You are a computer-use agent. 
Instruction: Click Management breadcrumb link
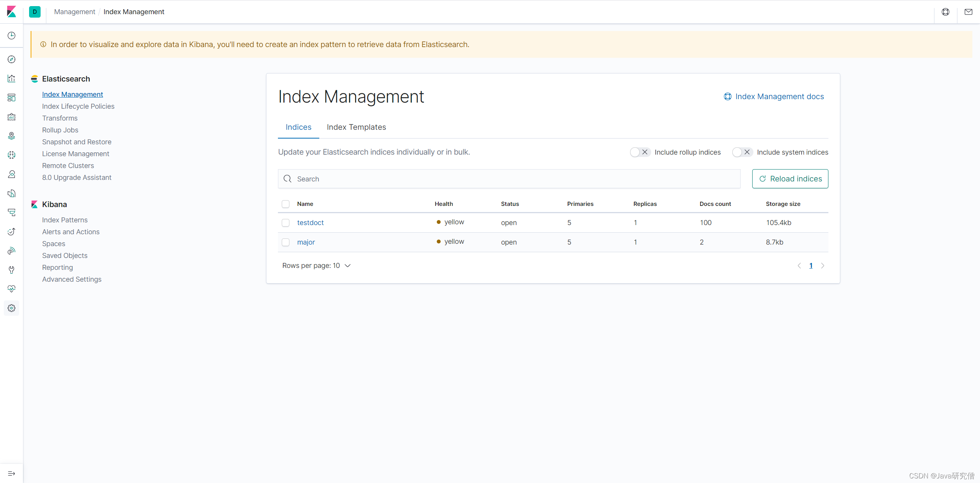[75, 12]
